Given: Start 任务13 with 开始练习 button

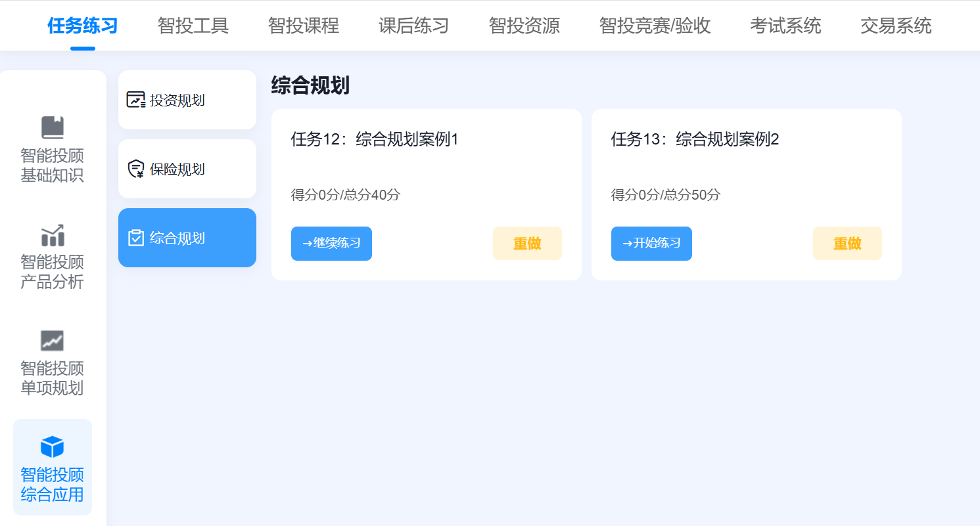Looking at the screenshot, I should (x=651, y=243).
